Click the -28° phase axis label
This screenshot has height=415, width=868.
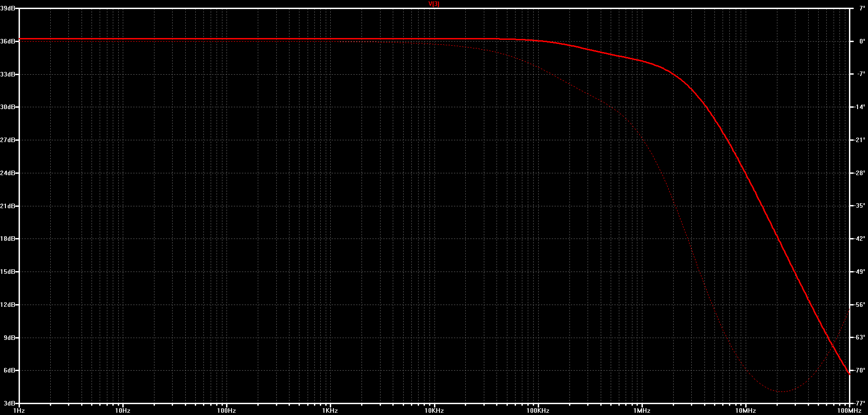point(860,173)
